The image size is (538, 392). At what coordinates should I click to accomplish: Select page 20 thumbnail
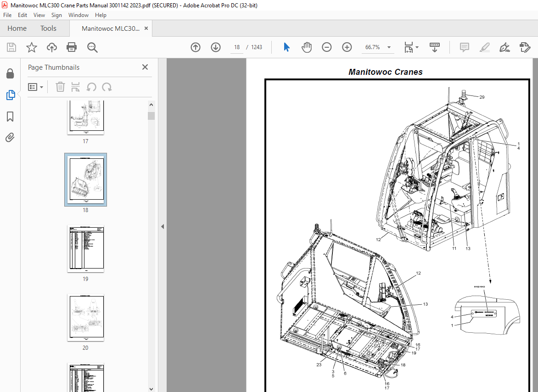(86, 318)
